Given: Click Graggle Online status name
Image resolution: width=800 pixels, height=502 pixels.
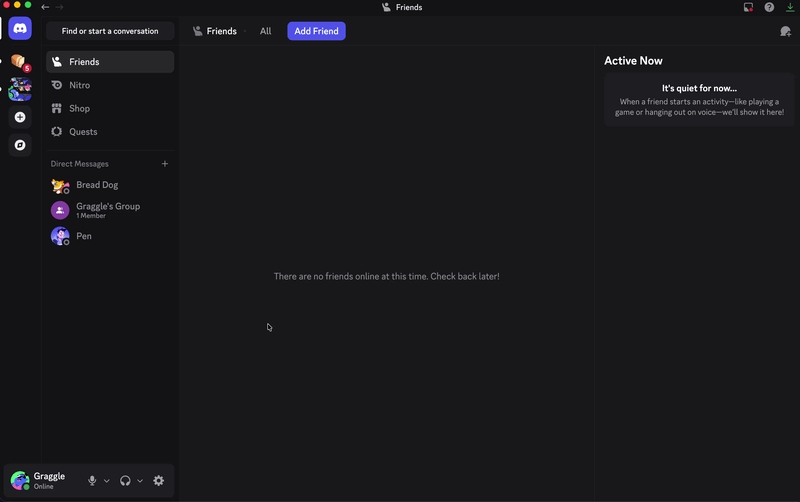Looking at the screenshot, I should pyautogui.click(x=49, y=481).
